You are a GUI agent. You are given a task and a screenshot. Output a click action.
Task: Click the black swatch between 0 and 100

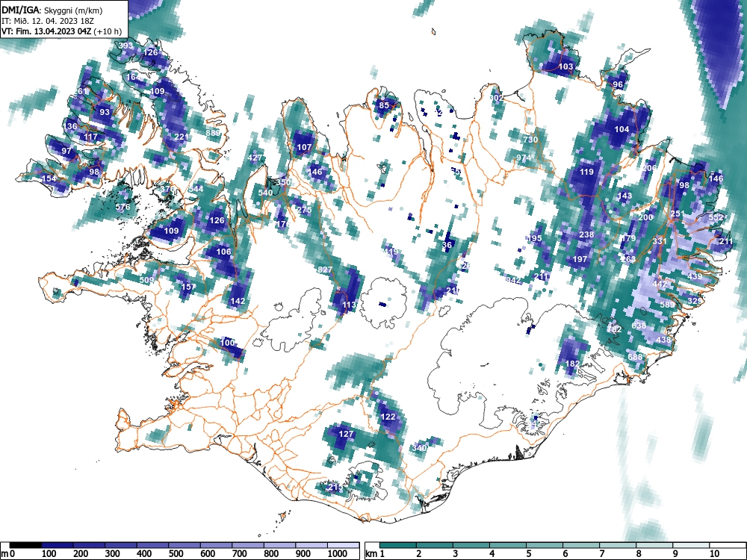[x=25, y=544]
